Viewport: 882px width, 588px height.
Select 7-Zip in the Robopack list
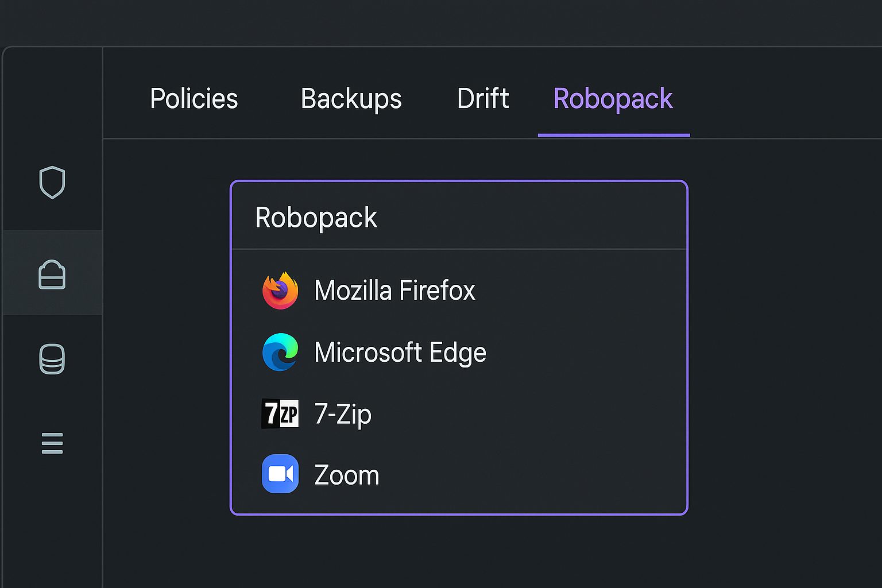pos(343,413)
